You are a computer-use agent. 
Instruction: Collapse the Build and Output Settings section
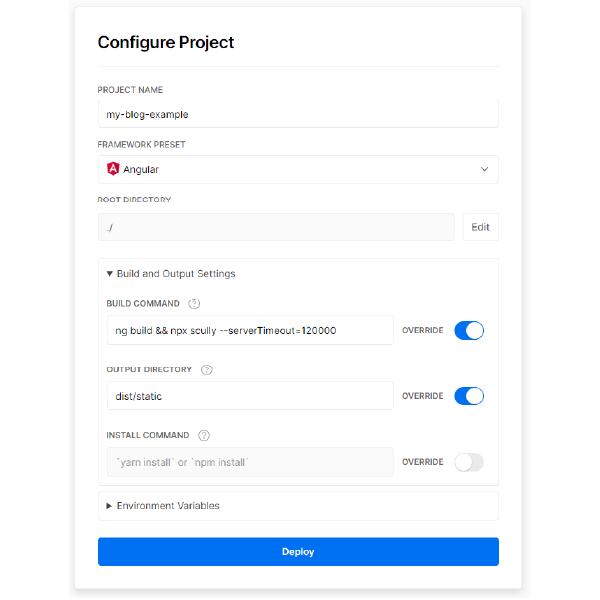coord(171,274)
